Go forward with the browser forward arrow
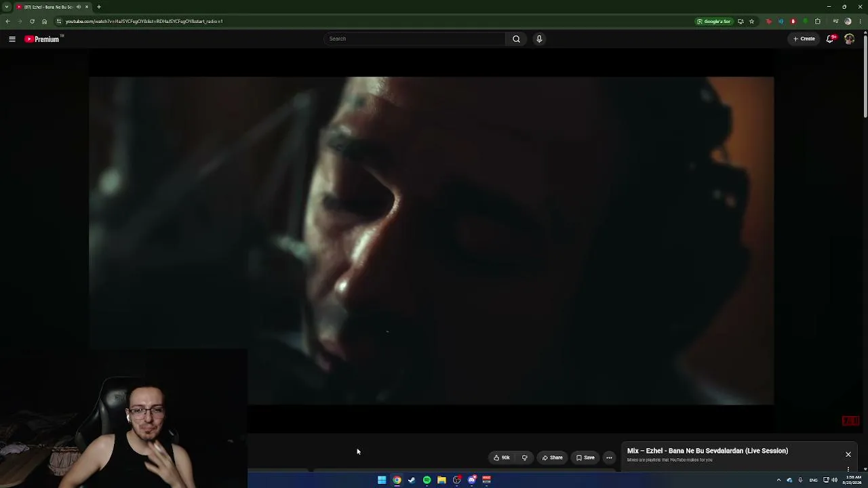The width and height of the screenshot is (868, 488). pos(20,22)
